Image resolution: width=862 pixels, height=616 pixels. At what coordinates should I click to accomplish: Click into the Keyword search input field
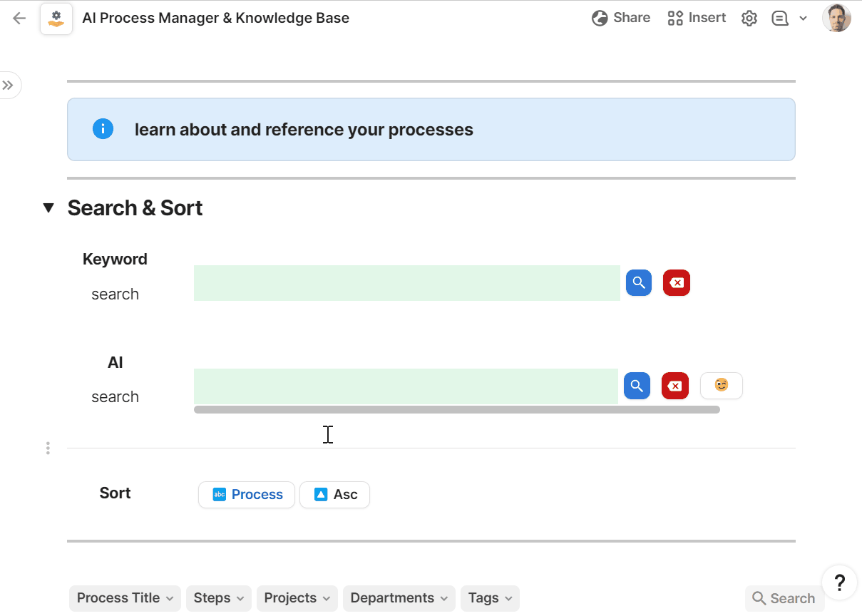[406, 283]
